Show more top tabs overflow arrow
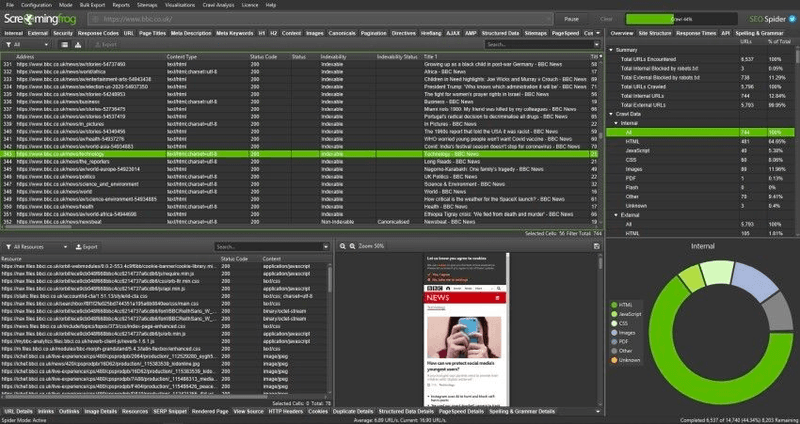Screen dimensions: 800x424 click(x=598, y=33)
